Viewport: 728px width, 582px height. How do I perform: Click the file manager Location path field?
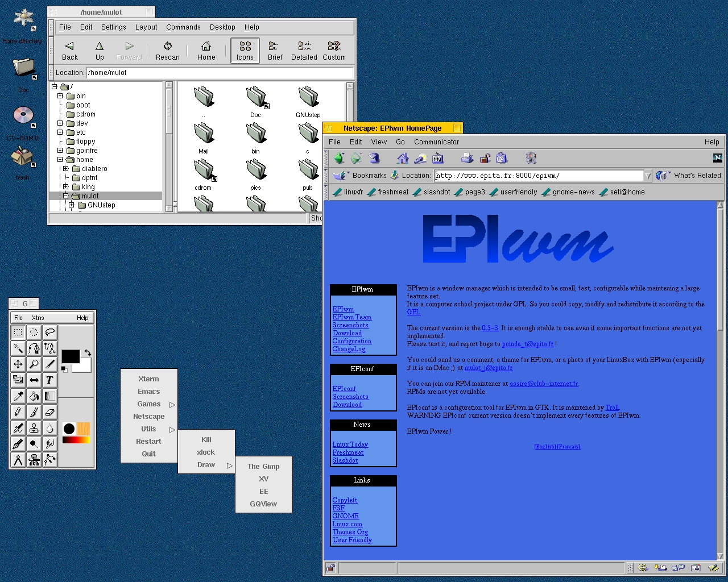click(219, 73)
